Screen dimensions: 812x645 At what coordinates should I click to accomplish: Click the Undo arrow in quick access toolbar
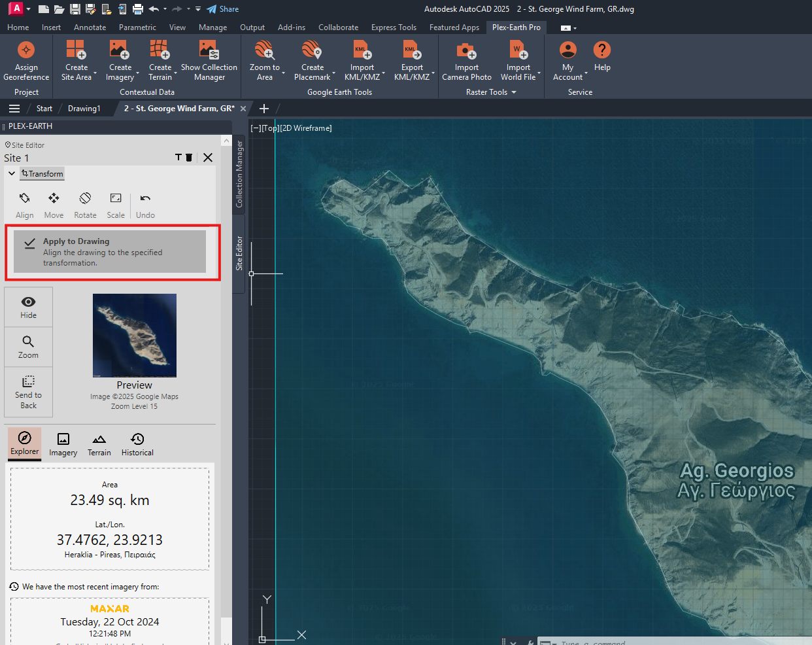click(x=154, y=9)
